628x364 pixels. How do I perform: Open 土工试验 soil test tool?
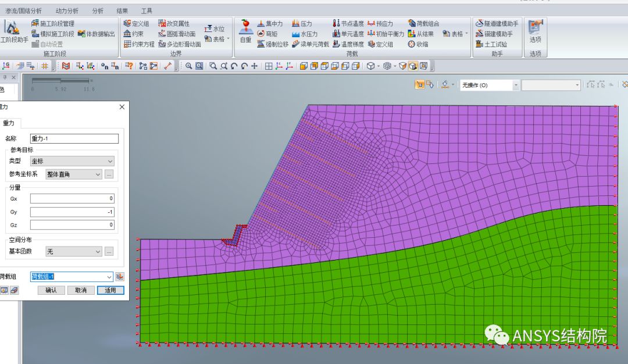(491, 44)
